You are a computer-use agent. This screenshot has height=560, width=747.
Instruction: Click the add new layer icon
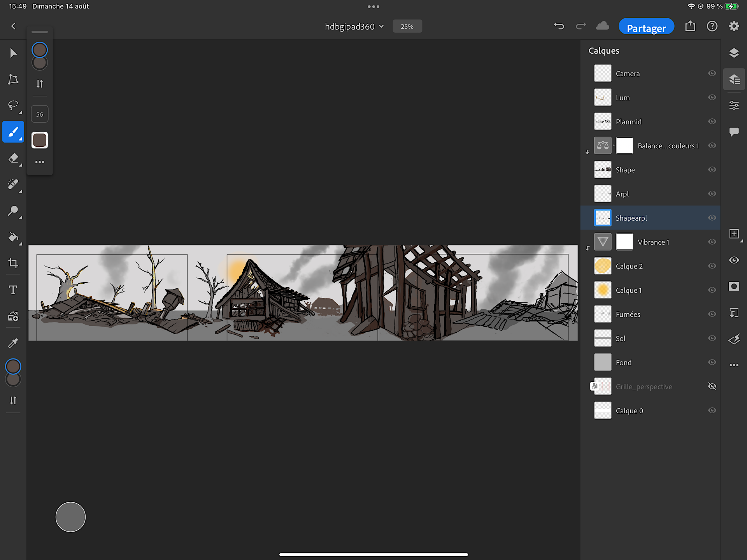[734, 234]
